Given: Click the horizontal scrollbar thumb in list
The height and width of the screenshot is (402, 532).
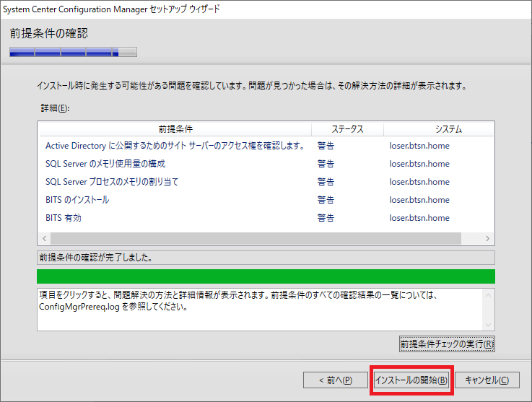Looking at the screenshot, I should (256, 238).
